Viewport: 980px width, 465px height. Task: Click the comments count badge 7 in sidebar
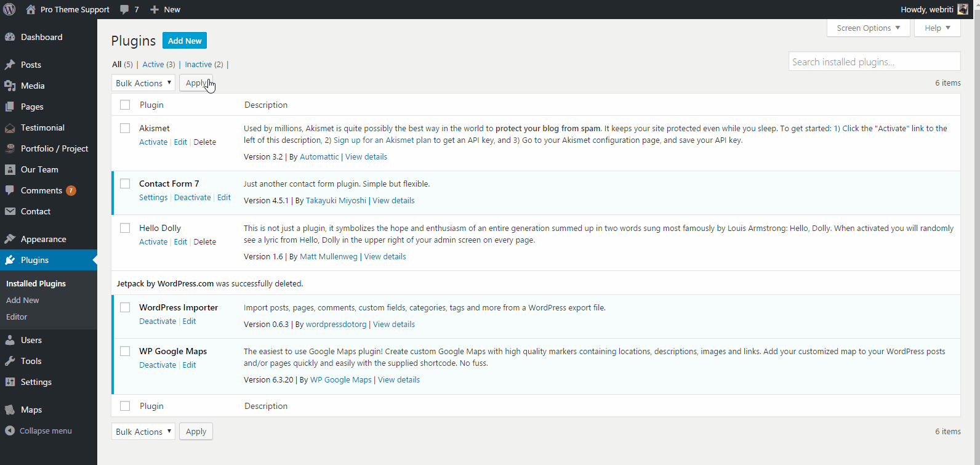71,190
